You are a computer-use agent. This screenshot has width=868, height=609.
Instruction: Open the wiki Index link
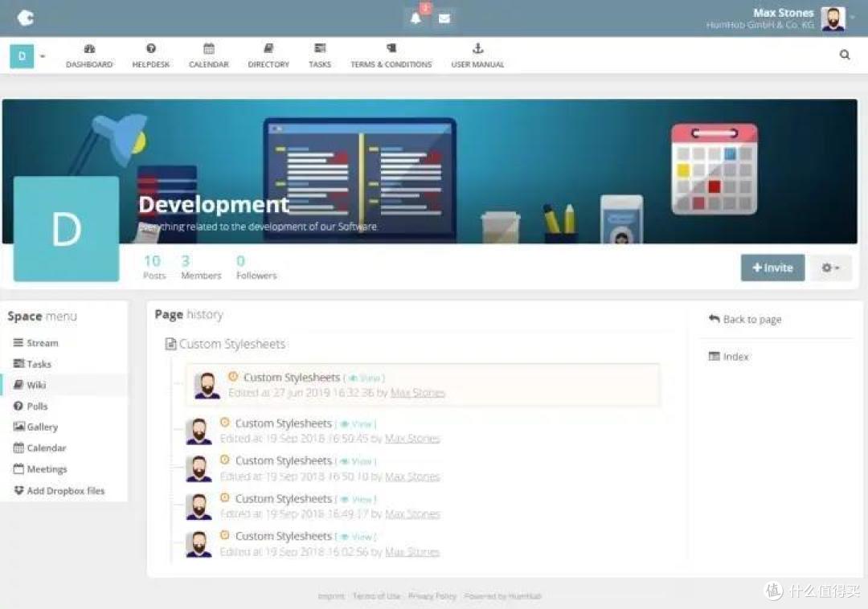pos(728,357)
